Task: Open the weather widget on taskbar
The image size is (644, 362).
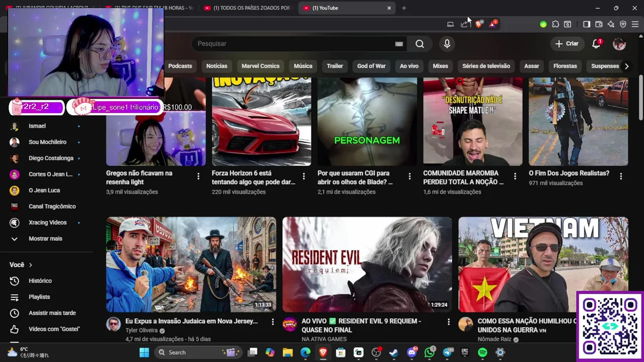Action: [28, 352]
